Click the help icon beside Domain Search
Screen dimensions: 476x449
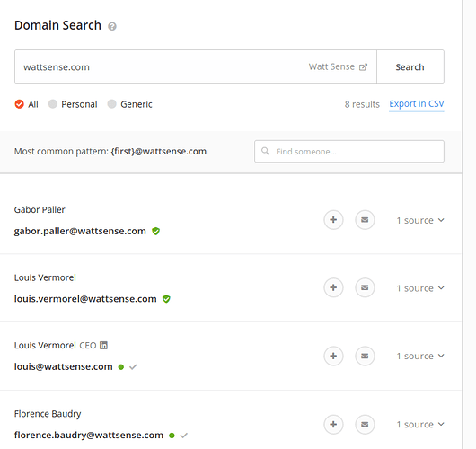point(112,26)
